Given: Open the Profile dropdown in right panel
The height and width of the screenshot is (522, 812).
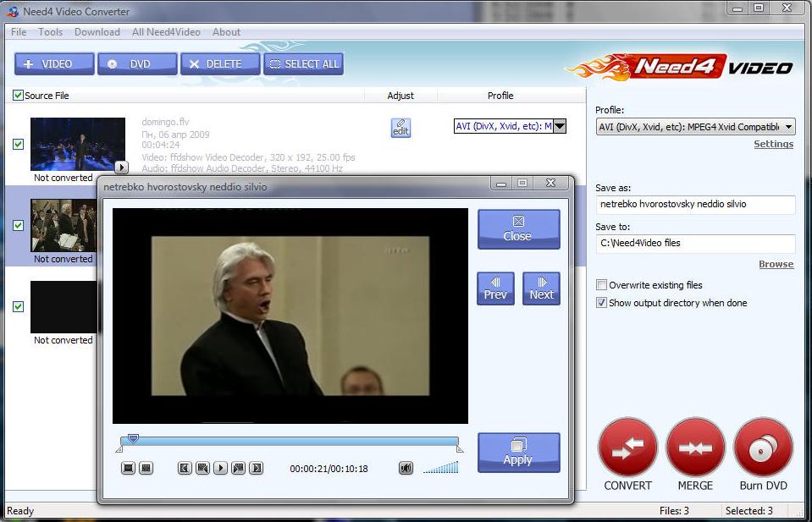Looking at the screenshot, I should click(x=788, y=127).
